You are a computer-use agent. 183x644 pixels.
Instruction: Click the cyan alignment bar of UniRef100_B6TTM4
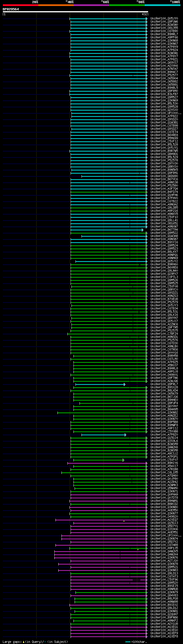coord(107,230)
